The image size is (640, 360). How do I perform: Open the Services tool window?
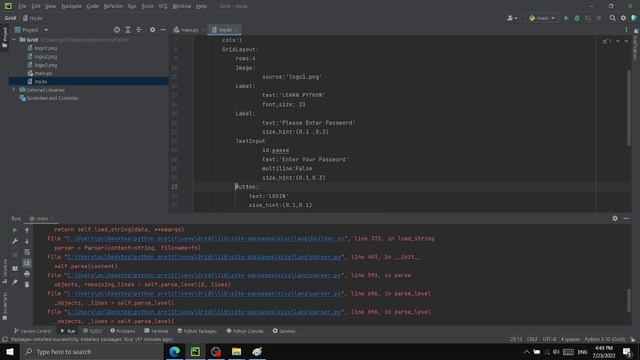(x=284, y=331)
